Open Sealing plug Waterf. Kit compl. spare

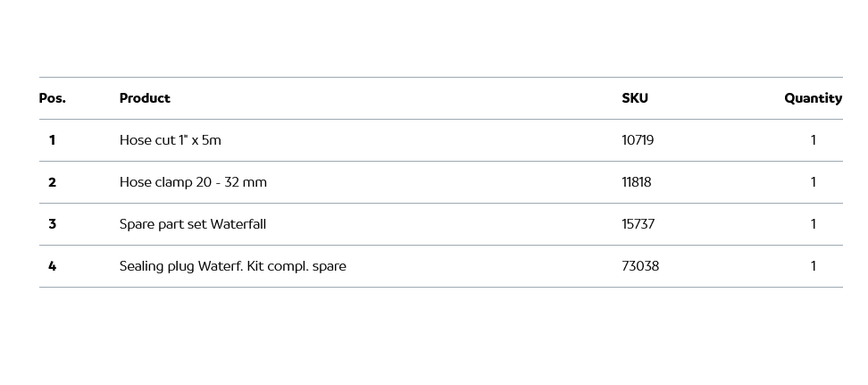coord(232,266)
